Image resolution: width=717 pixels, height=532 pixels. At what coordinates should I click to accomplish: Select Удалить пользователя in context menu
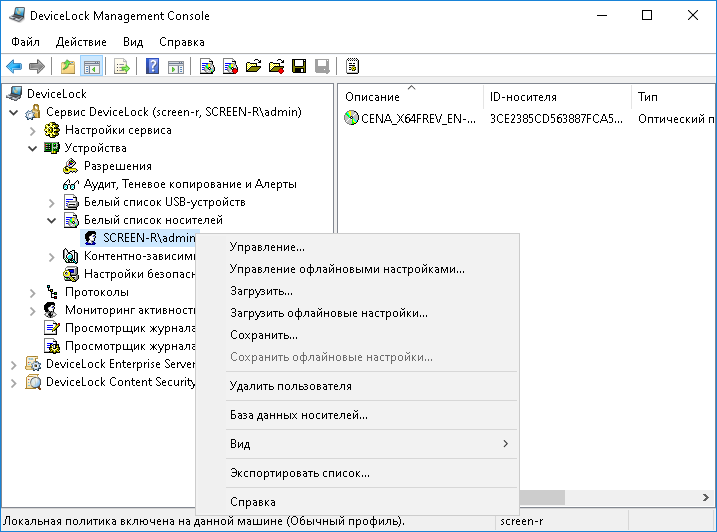click(x=290, y=386)
